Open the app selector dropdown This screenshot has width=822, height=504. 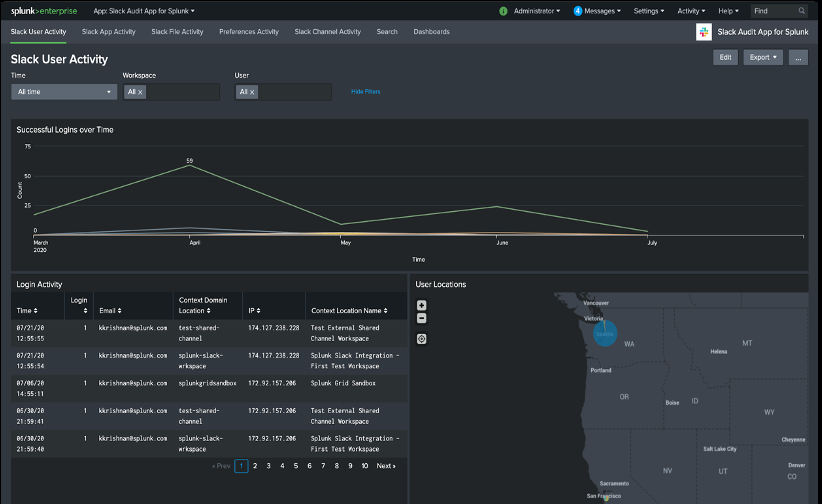click(144, 11)
